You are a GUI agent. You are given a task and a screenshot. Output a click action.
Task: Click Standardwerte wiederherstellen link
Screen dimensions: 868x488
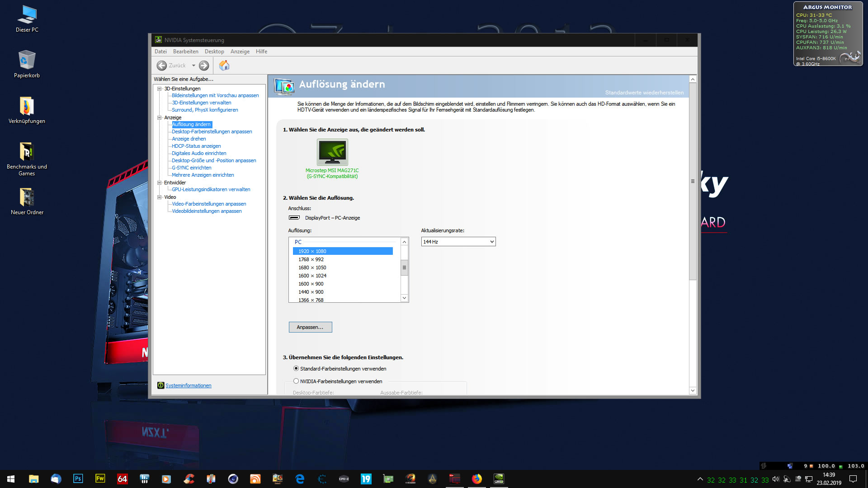point(644,93)
